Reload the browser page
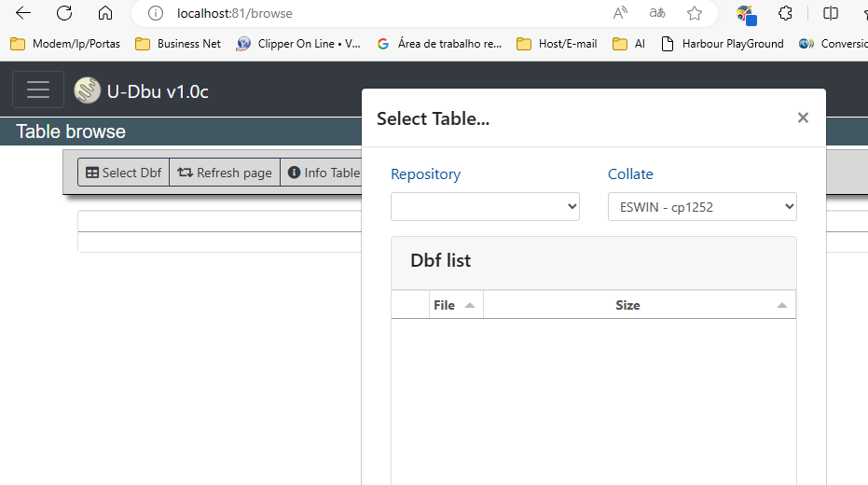This screenshot has height=485, width=868. click(x=64, y=13)
